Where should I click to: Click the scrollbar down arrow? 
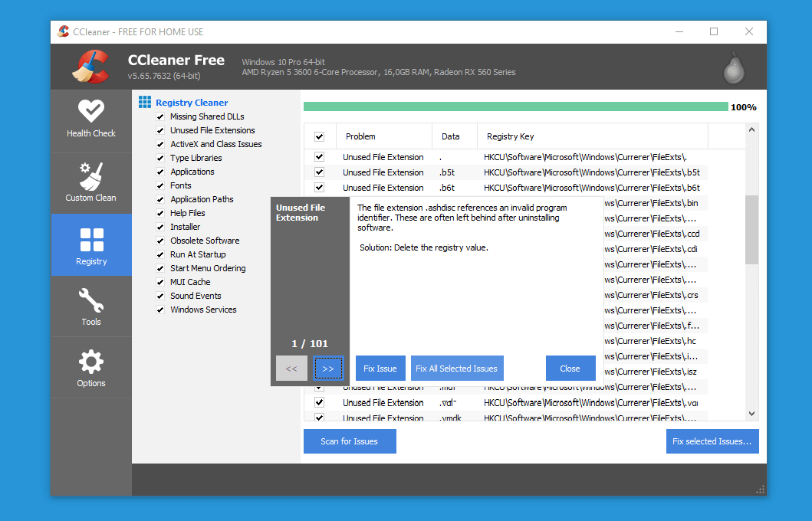(752, 414)
